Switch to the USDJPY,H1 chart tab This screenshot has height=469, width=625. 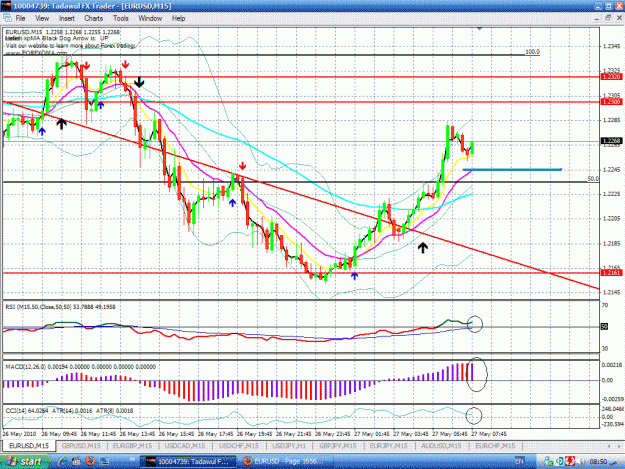(x=289, y=445)
